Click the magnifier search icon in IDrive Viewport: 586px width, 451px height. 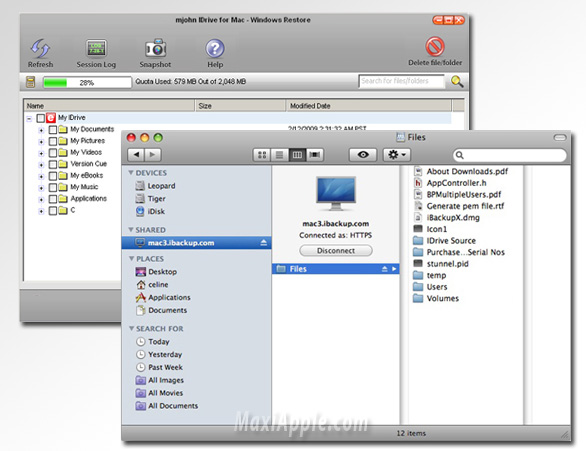(457, 81)
